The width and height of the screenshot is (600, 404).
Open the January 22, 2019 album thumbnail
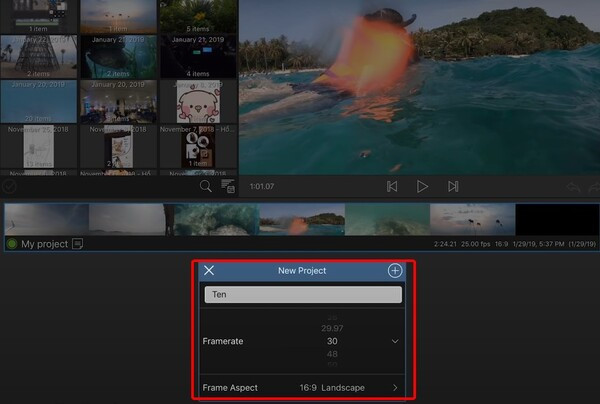pos(39,57)
